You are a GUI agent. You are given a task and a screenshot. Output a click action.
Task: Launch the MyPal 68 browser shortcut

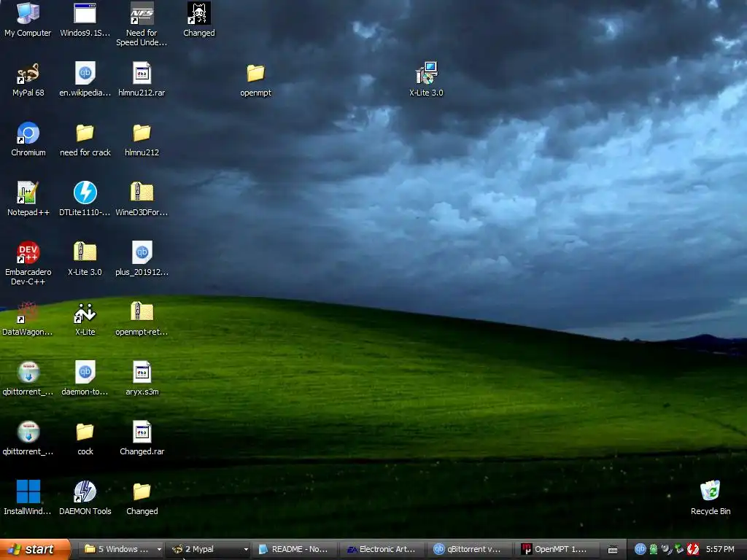pos(28,79)
